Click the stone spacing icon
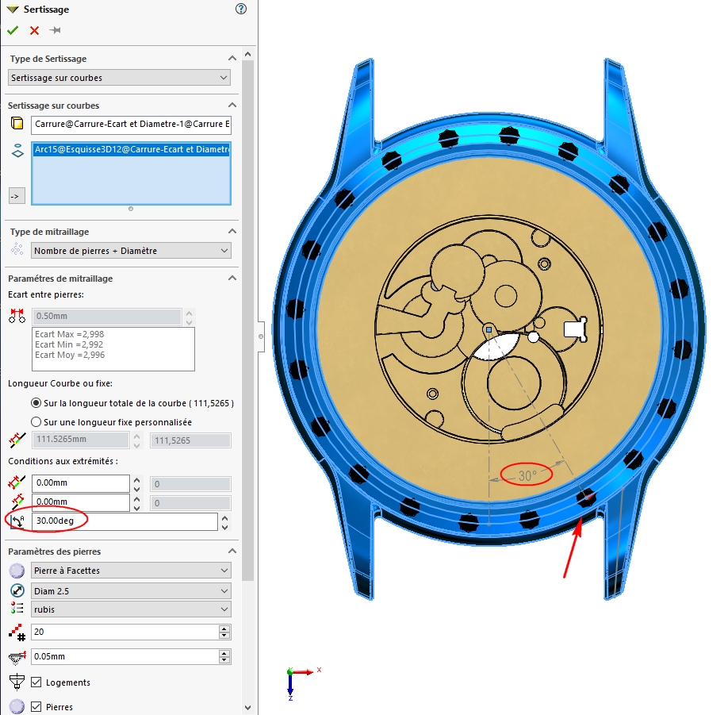Viewport: 728px width, 715px height. pos(17,317)
